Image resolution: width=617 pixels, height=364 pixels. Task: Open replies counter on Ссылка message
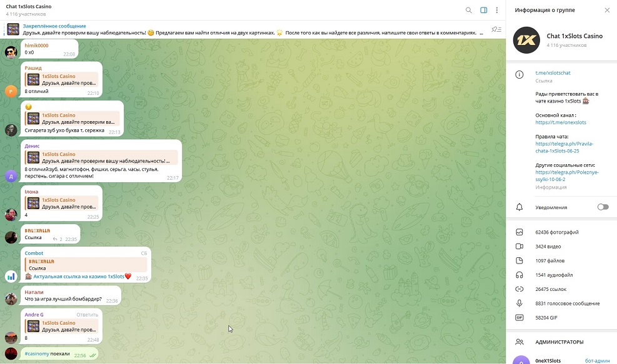(58, 239)
